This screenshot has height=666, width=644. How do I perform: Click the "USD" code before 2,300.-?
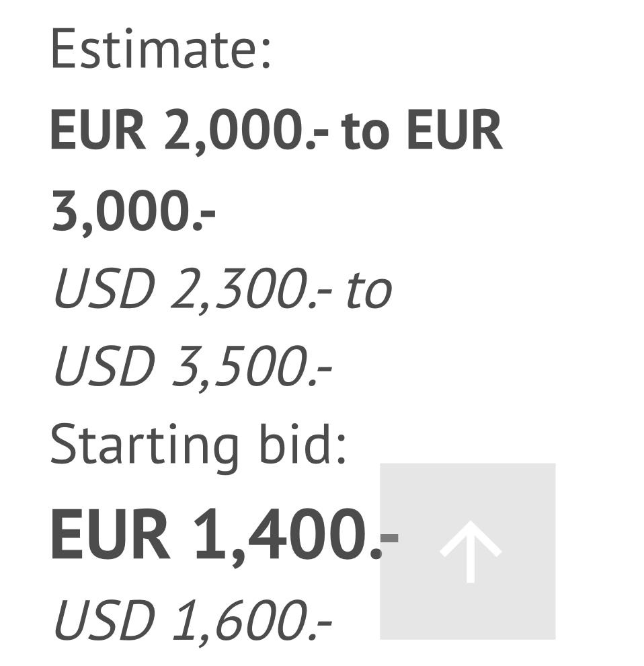[x=104, y=291]
